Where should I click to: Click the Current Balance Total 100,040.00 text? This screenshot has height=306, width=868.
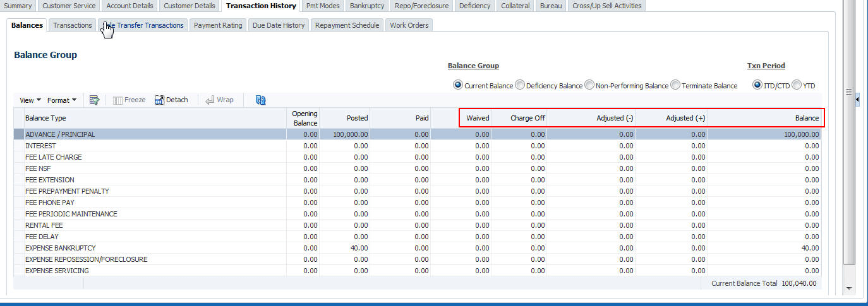click(x=764, y=283)
